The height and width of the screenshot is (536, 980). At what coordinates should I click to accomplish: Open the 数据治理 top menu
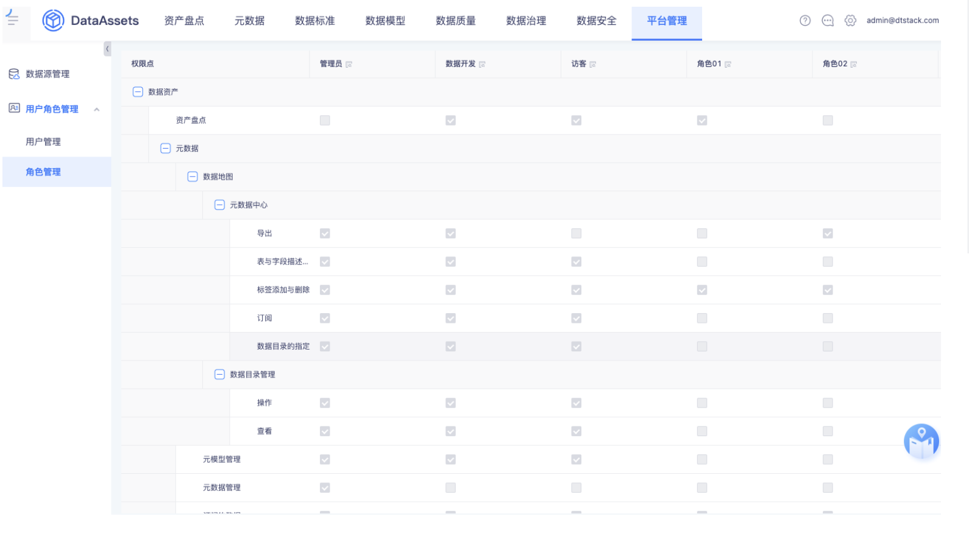point(526,21)
